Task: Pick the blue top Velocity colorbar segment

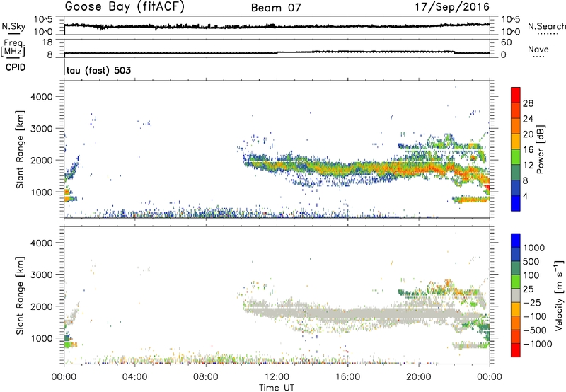Action: pos(516,241)
